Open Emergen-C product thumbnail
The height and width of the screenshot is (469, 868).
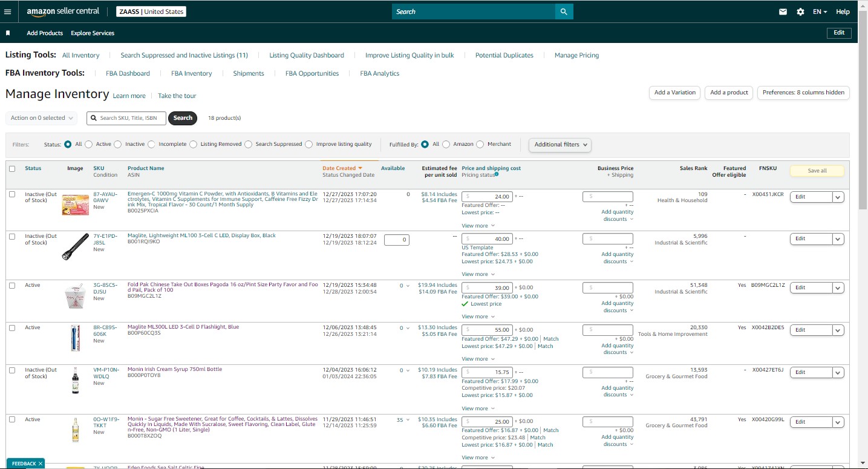tap(75, 204)
